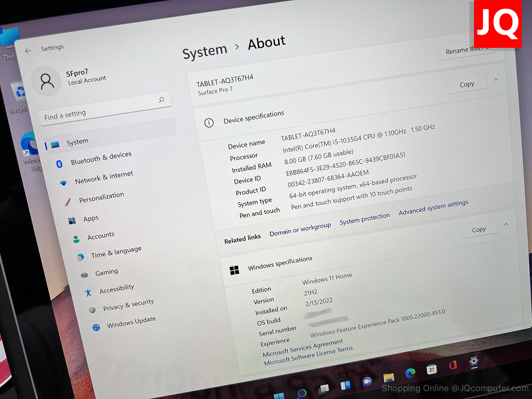Click the Intel Core i5-1035G4 processor value
The image size is (532, 399).
[359, 139]
